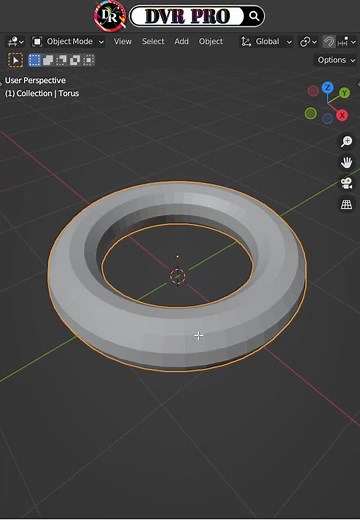Toggle the camera view icon
The height and width of the screenshot is (520, 360).
346,183
